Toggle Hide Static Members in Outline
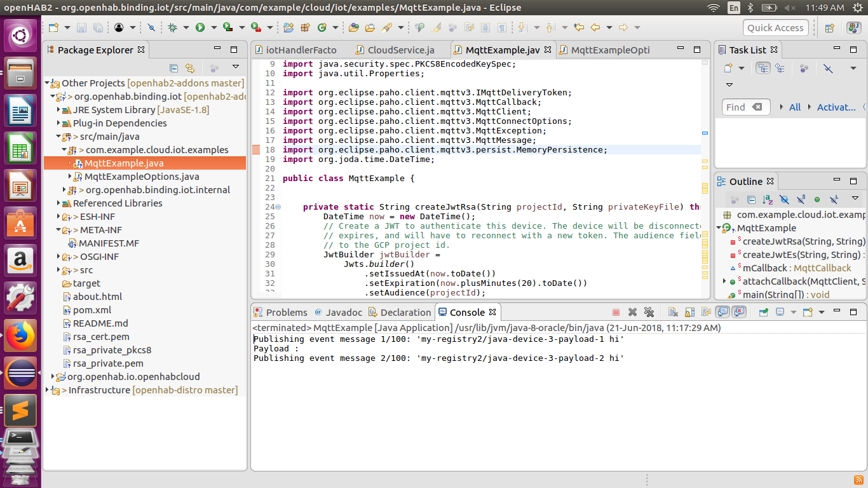Image resolution: width=868 pixels, height=488 pixels. tap(801, 200)
